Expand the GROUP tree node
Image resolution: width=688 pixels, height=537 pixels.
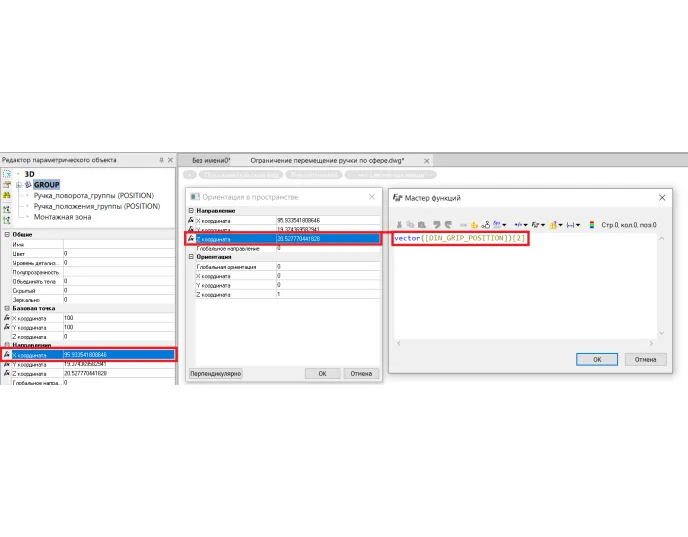[19, 185]
